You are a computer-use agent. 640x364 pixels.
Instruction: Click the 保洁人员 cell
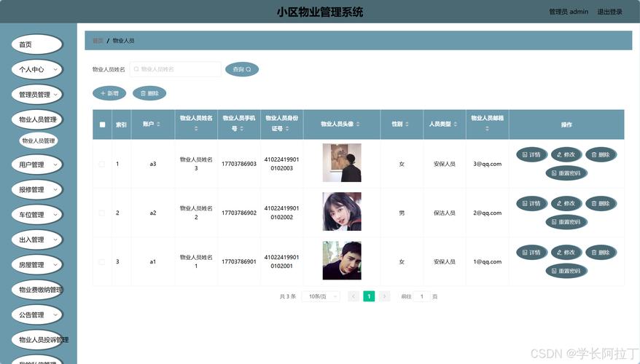coord(444,213)
